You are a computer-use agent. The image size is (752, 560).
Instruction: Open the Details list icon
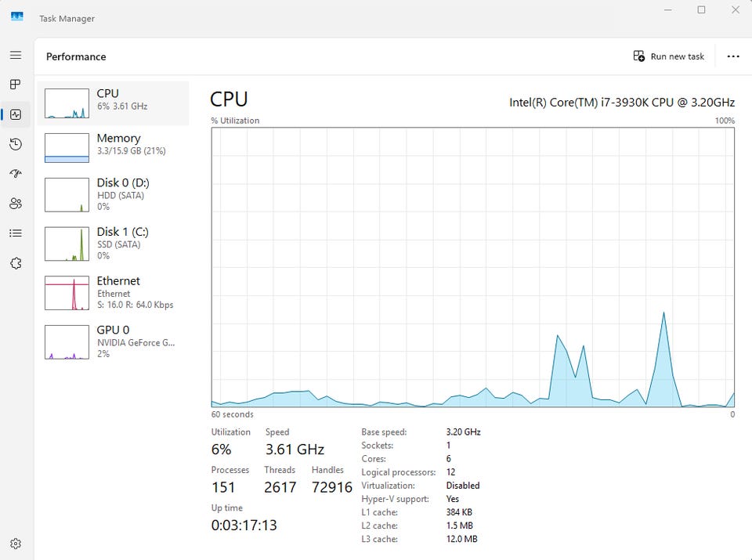click(x=16, y=233)
